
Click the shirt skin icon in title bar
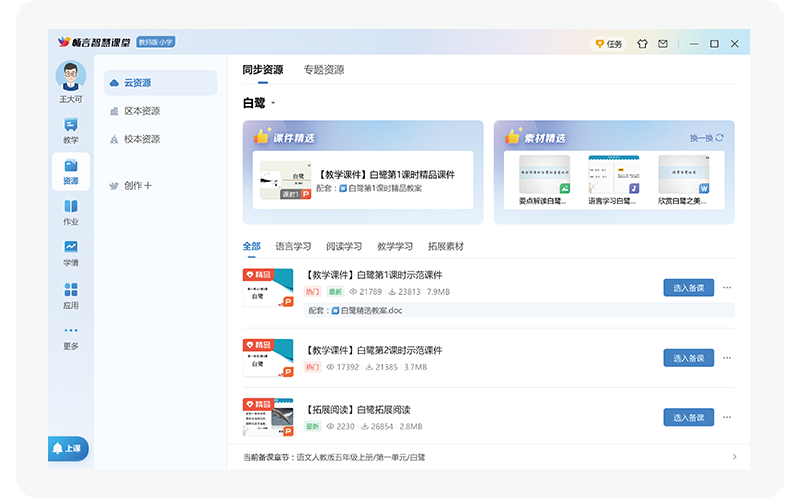642,44
